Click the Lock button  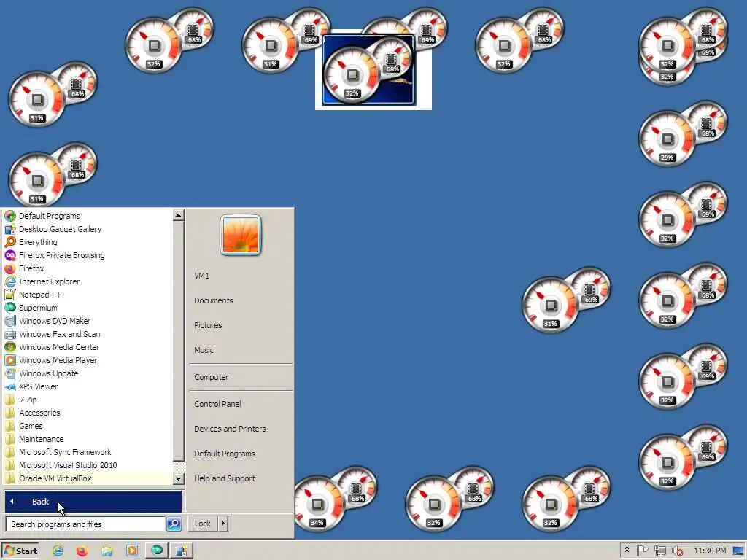(x=203, y=524)
